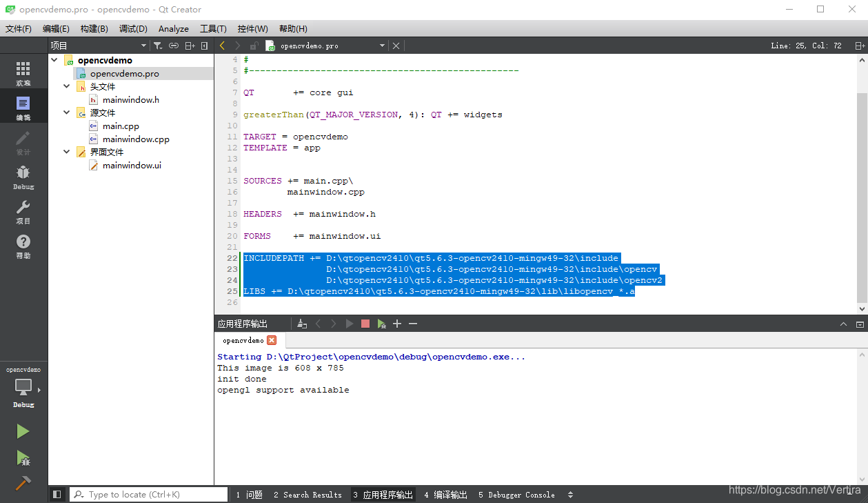This screenshot has width=868, height=503.
Task: Toggle the left sidebar visibility button
Action: click(x=57, y=494)
